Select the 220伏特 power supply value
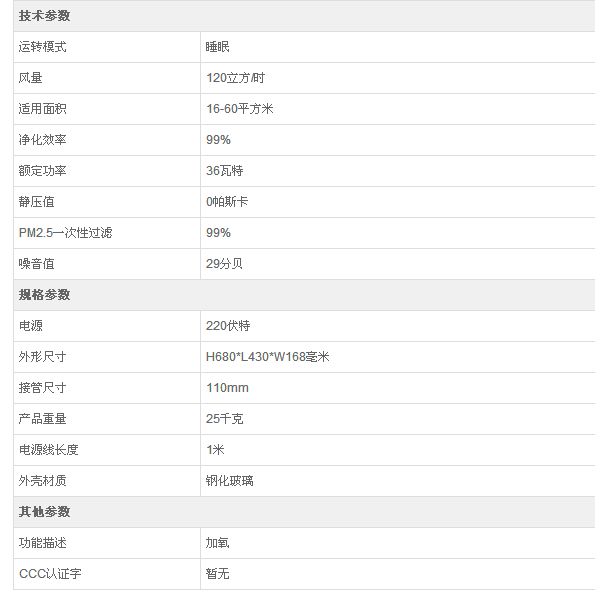 [228, 326]
